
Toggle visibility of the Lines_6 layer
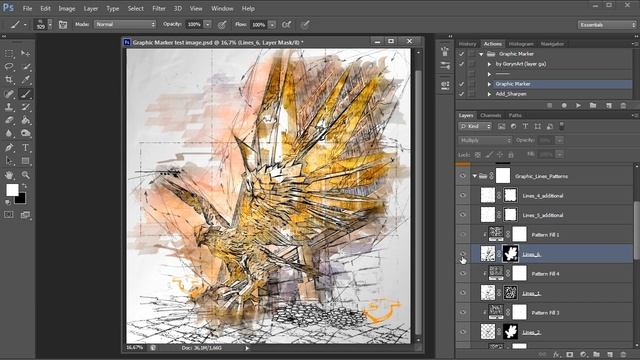(462, 254)
